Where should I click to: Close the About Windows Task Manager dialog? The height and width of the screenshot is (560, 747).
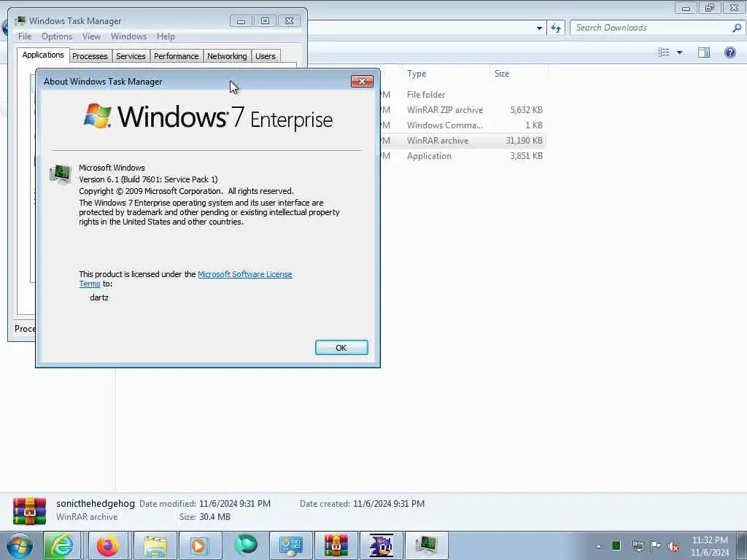pyautogui.click(x=362, y=82)
